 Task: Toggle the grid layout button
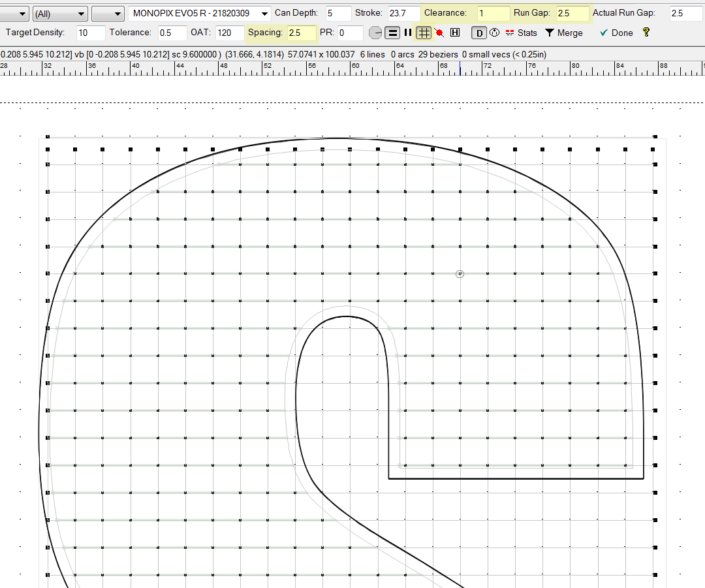pyautogui.click(x=424, y=33)
